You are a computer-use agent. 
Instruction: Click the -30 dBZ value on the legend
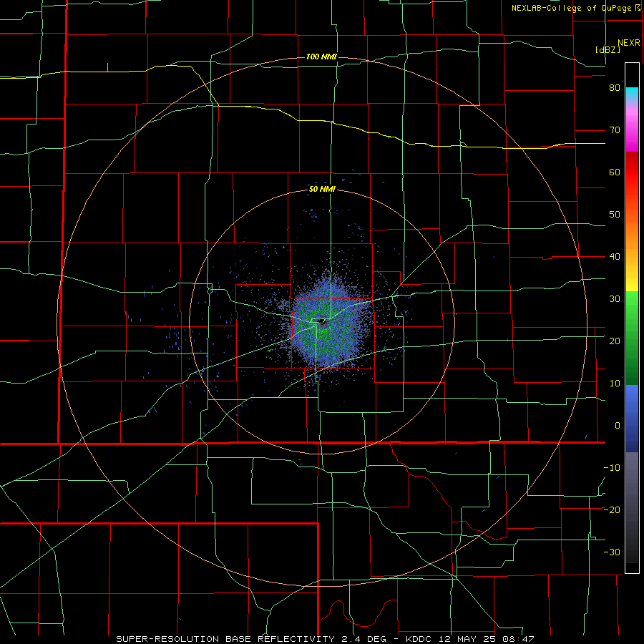click(x=612, y=552)
